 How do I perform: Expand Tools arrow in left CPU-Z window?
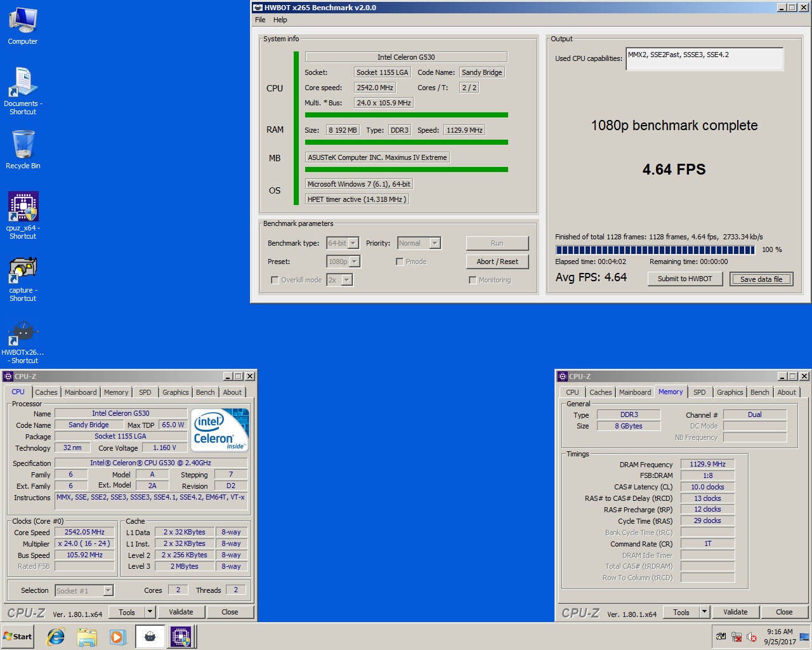click(x=150, y=613)
